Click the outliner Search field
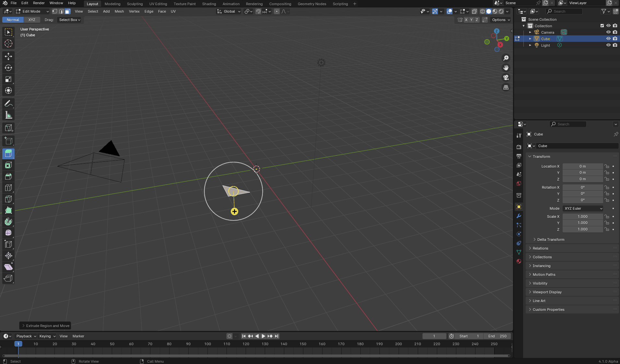This screenshot has width=620, height=364. tap(564, 11)
